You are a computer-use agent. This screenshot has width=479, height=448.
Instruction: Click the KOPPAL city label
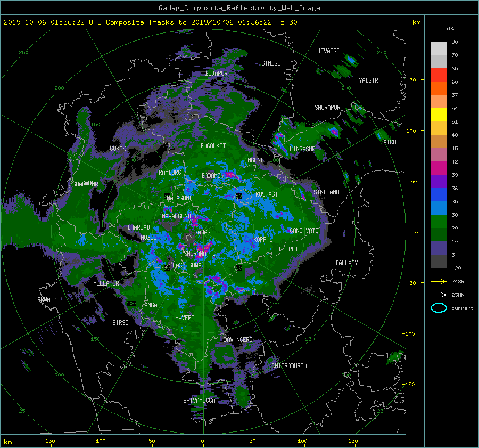point(263,239)
